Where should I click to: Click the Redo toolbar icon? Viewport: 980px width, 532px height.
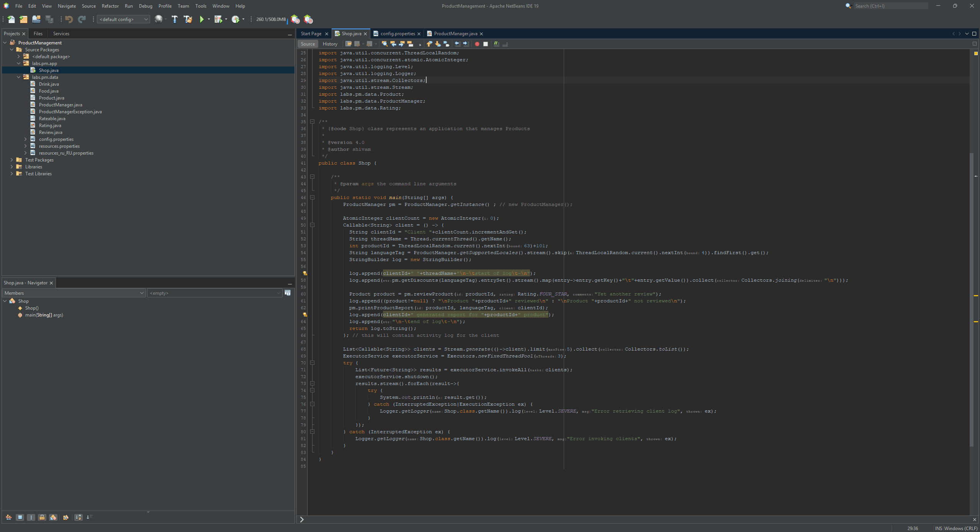[82, 19]
